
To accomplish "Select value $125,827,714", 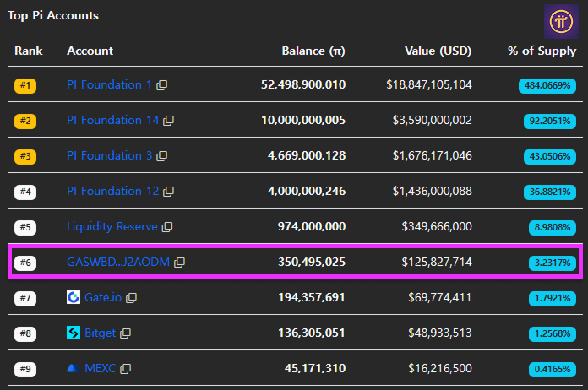I will (437, 262).
